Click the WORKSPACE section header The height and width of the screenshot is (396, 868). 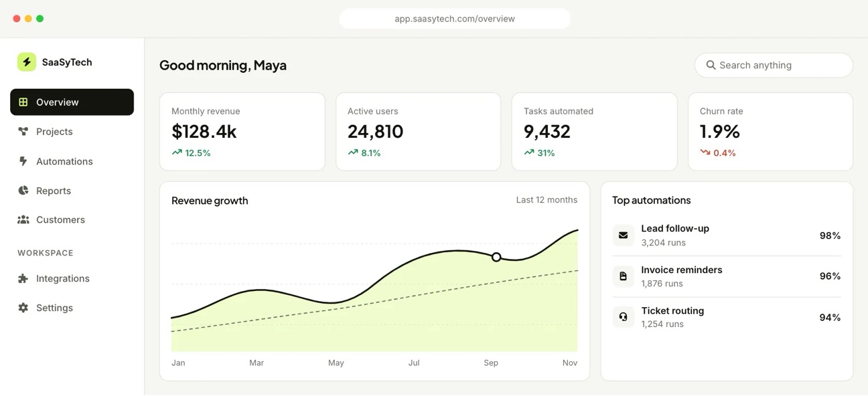(46, 253)
